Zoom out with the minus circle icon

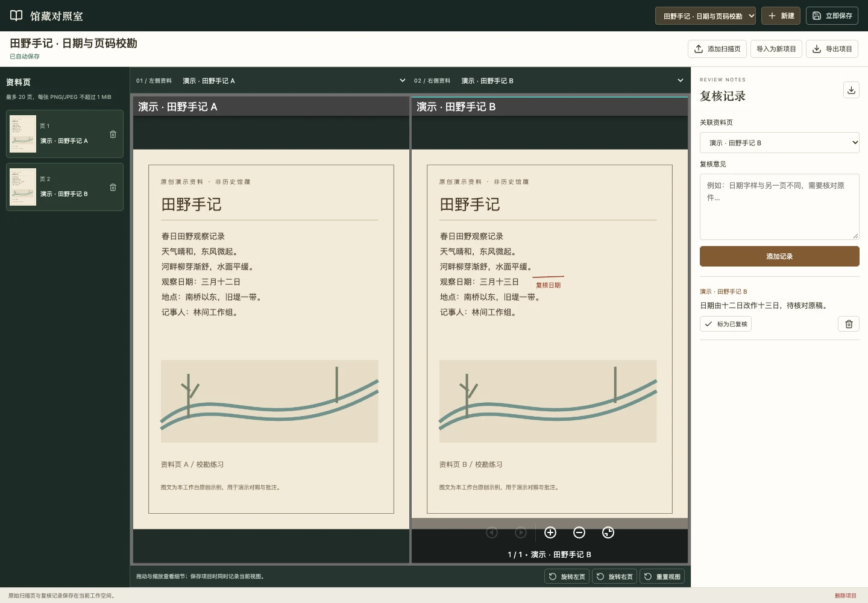click(579, 532)
